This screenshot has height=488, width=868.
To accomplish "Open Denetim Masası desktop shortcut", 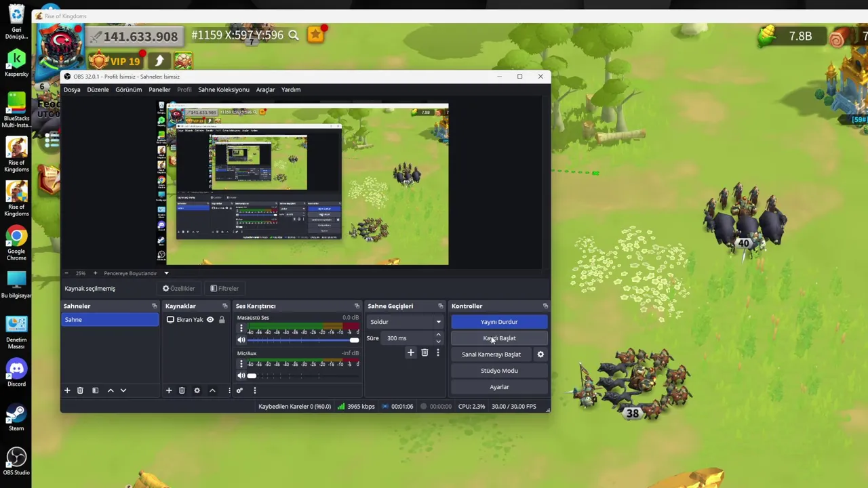I will click(x=16, y=333).
